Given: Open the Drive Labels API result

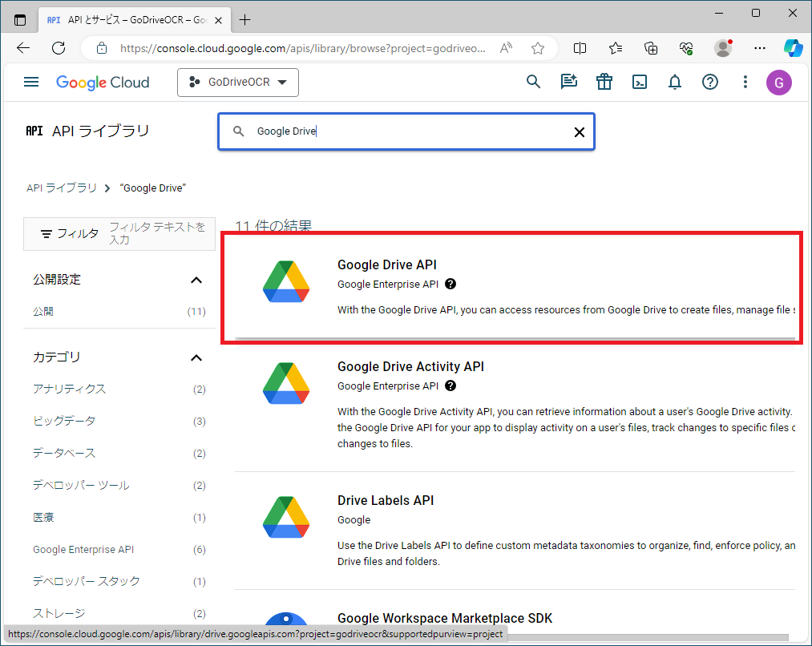Looking at the screenshot, I should [x=386, y=501].
